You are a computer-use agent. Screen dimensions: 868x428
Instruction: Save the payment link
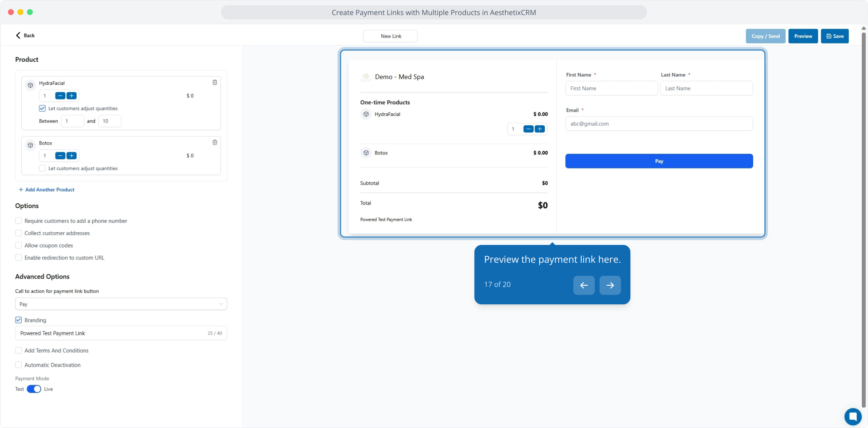coord(834,36)
